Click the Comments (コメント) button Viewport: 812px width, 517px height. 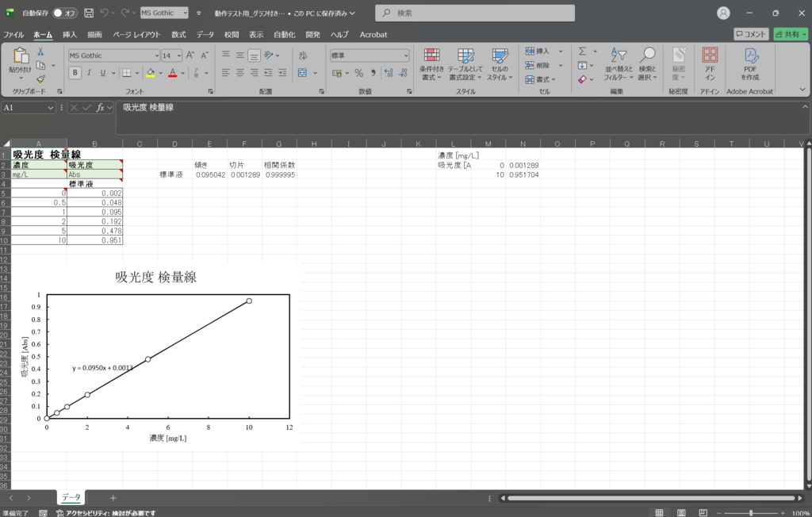pyautogui.click(x=751, y=34)
